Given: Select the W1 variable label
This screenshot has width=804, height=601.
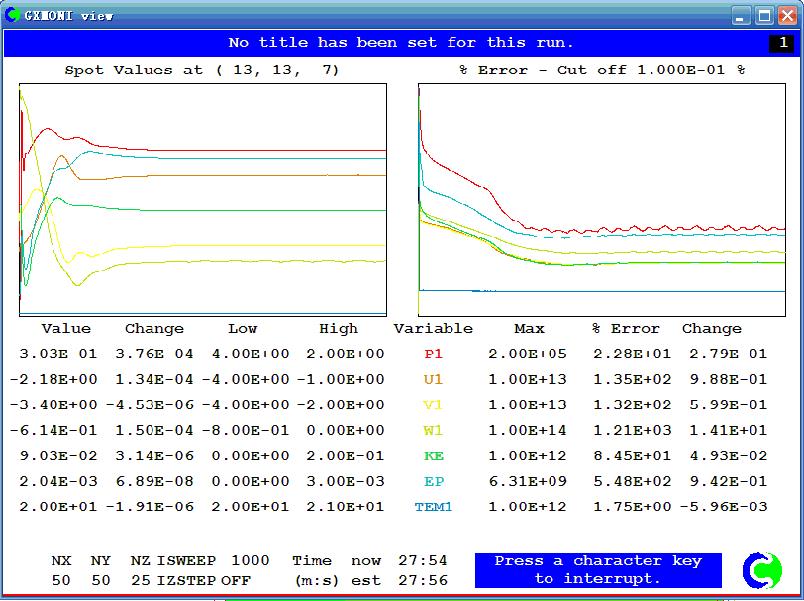Looking at the screenshot, I should point(433,431).
